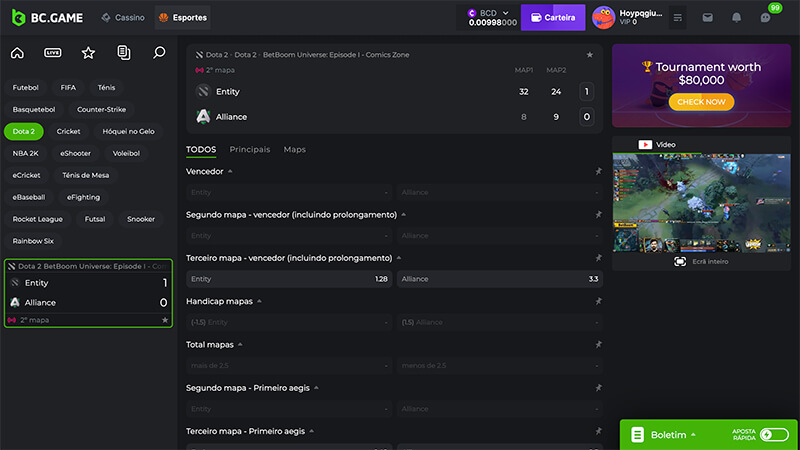Switch to Cassino tab
The width and height of the screenshot is (800, 450).
pyautogui.click(x=123, y=17)
